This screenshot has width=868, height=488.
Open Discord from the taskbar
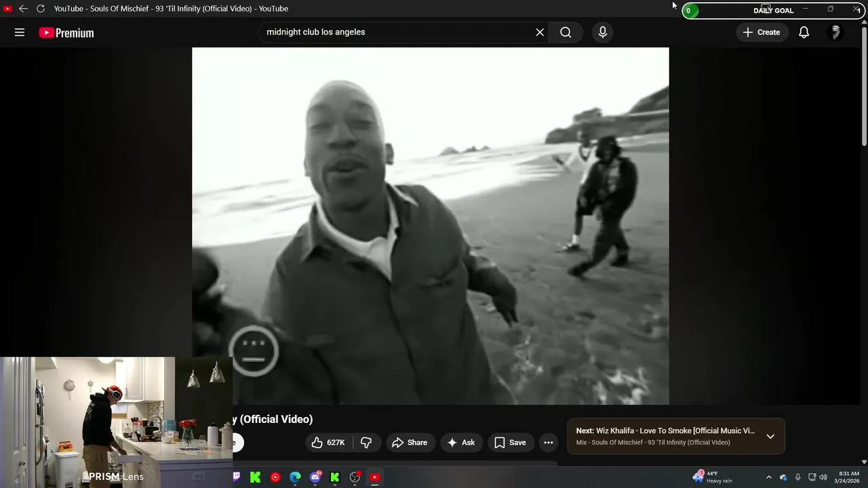[x=315, y=477]
